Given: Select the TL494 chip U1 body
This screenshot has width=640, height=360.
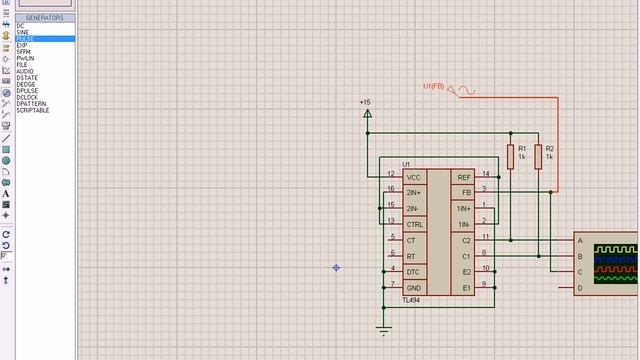Looking at the screenshot, I should point(439,232).
